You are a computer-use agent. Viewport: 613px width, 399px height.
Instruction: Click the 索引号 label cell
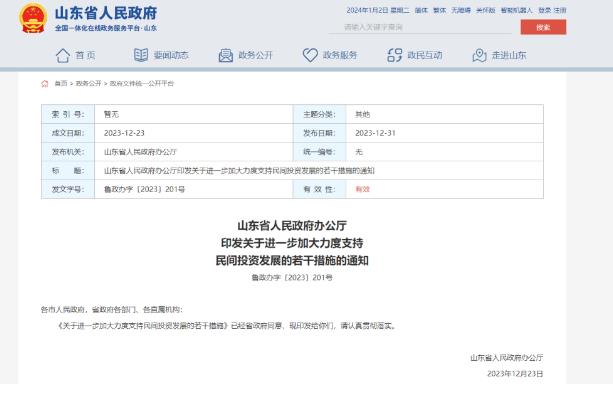(x=68, y=114)
